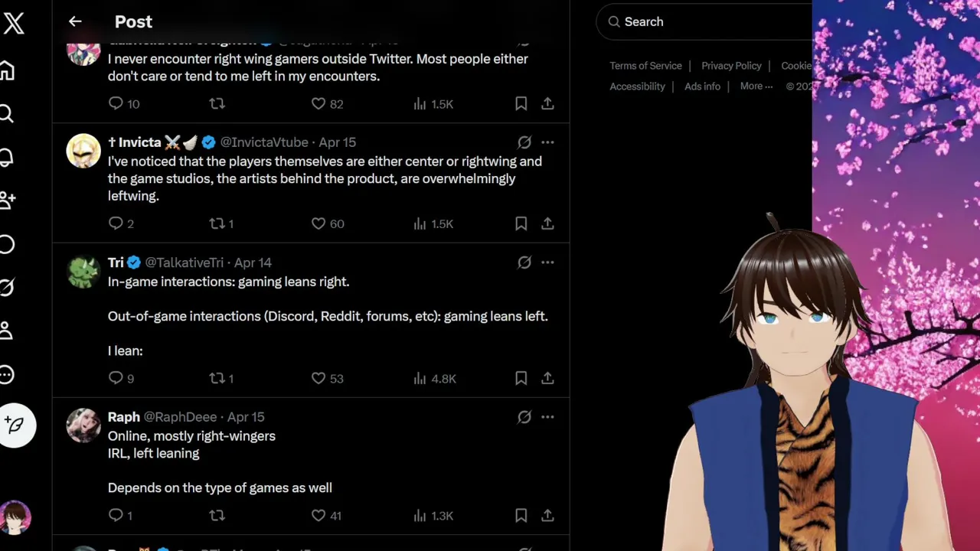Expand the More footer link
The width and height of the screenshot is (980, 551).
pyautogui.click(x=756, y=86)
